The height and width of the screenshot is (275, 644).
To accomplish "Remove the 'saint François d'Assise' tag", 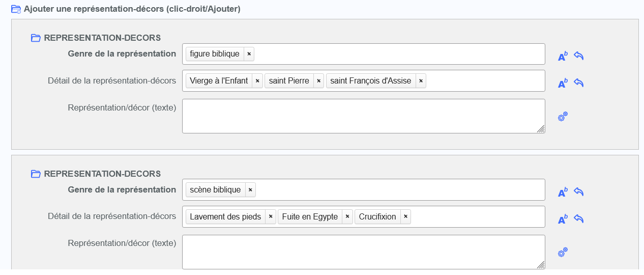I will [x=421, y=81].
